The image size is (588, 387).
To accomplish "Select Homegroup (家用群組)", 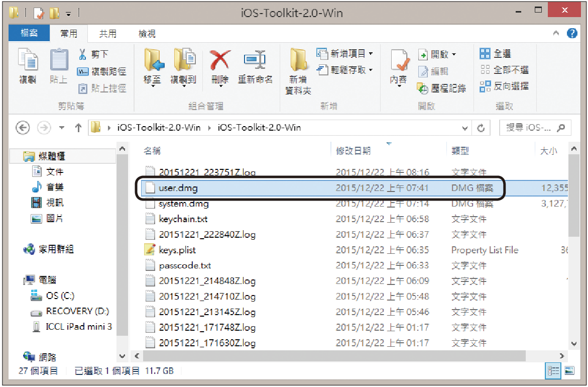I will pos(48,249).
